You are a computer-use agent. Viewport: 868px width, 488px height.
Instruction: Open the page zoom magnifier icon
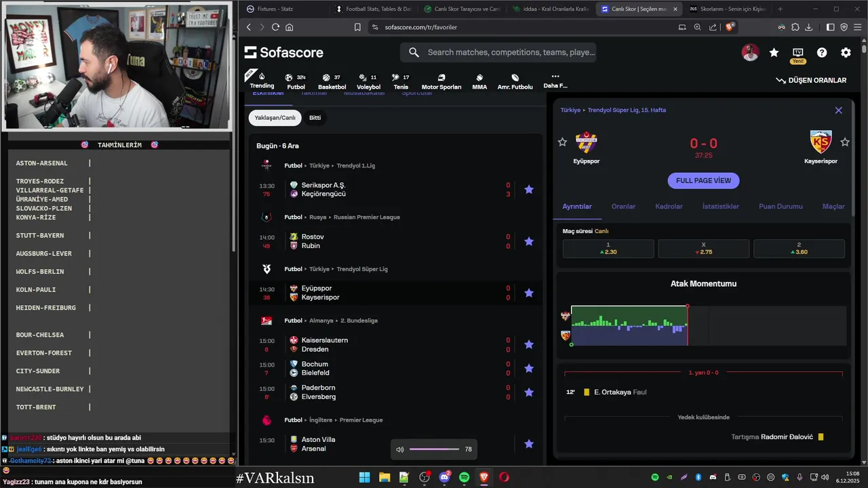(697, 27)
